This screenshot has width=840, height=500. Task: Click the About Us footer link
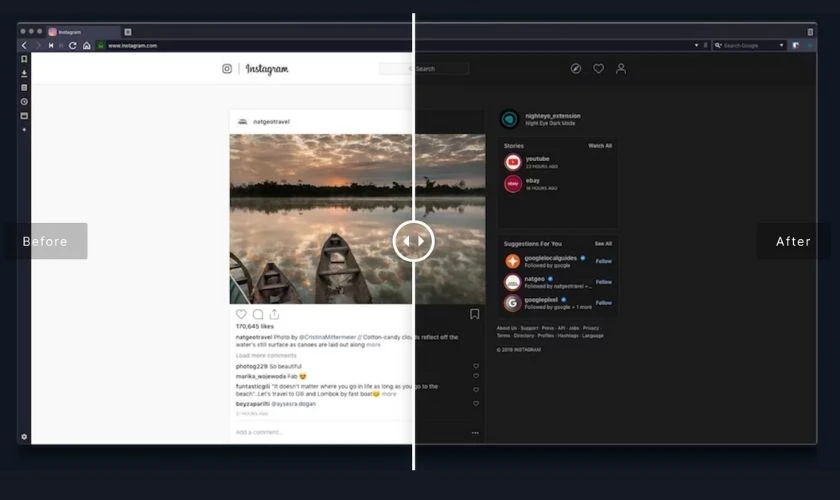click(507, 328)
